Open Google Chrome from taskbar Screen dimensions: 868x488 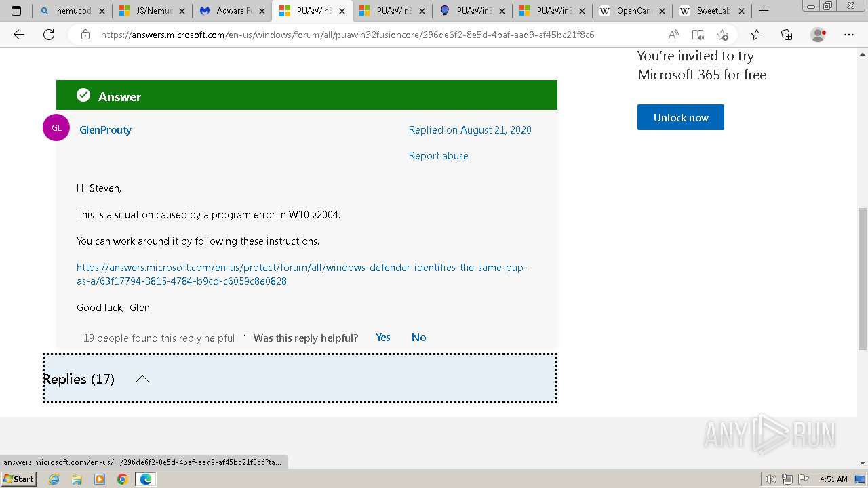(122, 479)
